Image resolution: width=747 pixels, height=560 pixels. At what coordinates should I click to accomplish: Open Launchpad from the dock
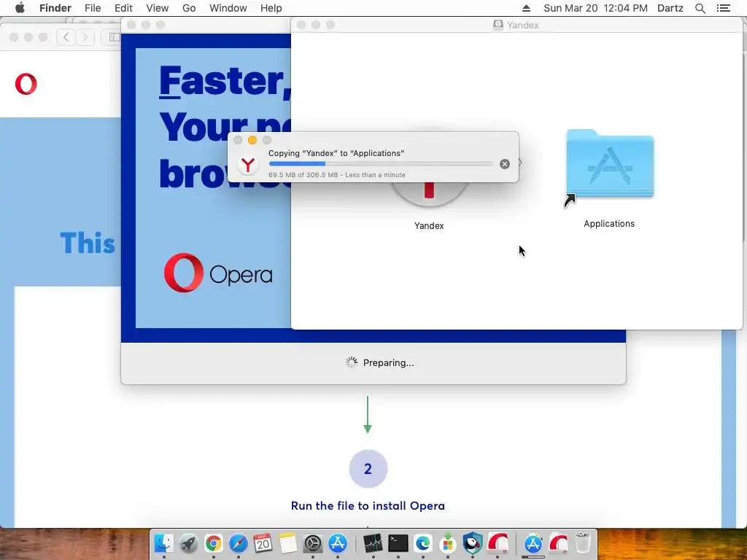tap(189, 543)
